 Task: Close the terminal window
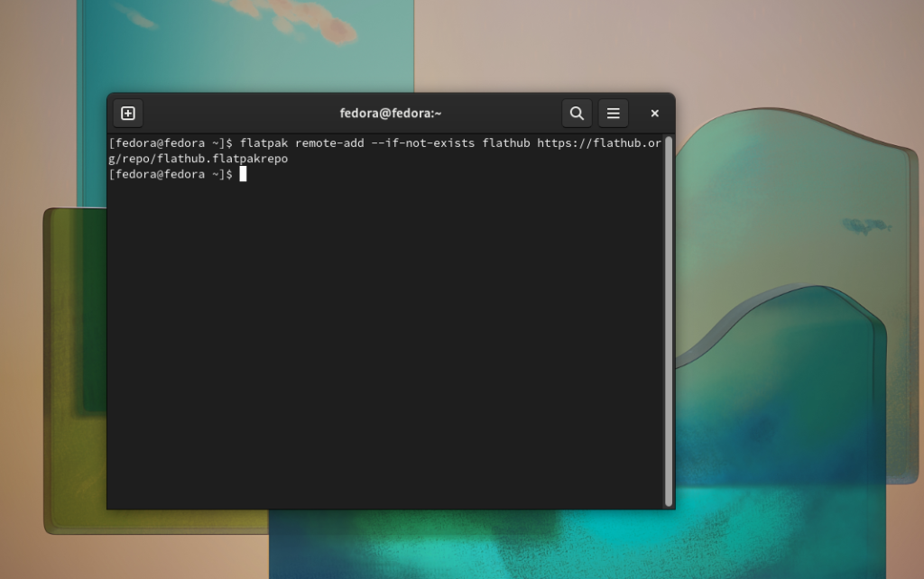coord(655,113)
